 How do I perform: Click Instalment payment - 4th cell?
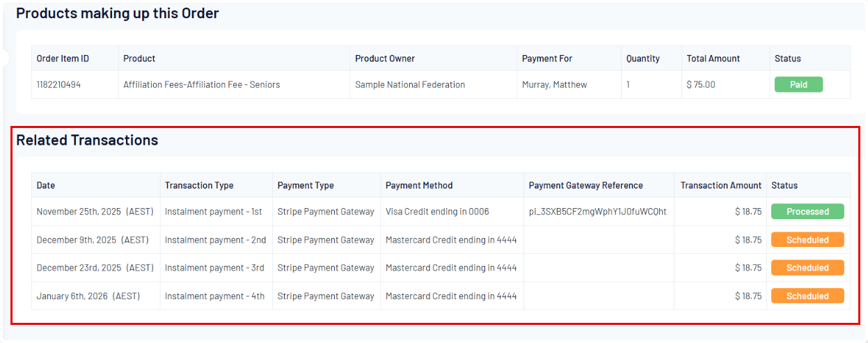(x=214, y=296)
